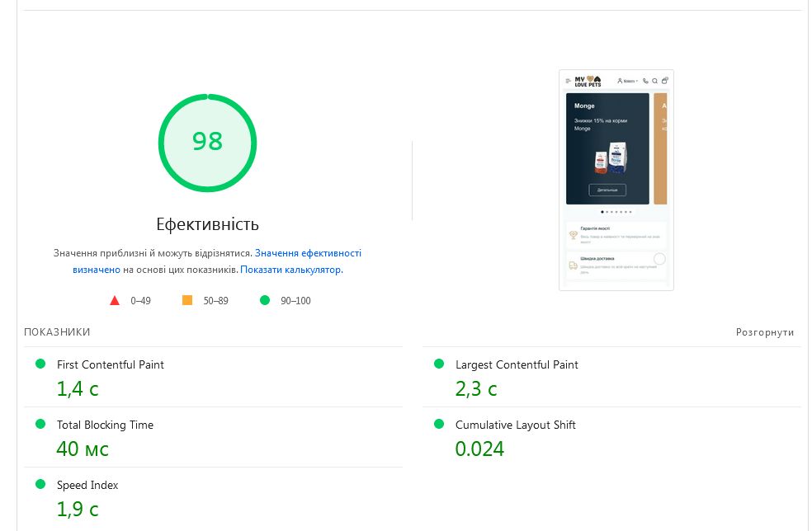Click the Largest Contentful Paint metric label
This screenshot has height=531, width=812.
point(517,364)
